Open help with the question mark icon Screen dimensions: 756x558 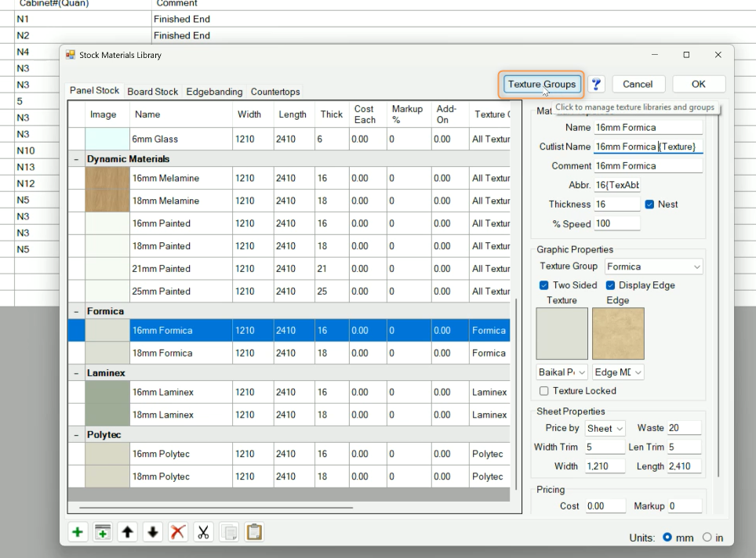(597, 85)
